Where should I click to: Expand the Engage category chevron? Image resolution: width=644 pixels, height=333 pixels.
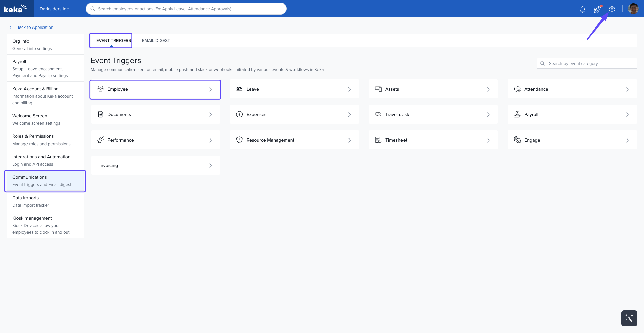627,140
